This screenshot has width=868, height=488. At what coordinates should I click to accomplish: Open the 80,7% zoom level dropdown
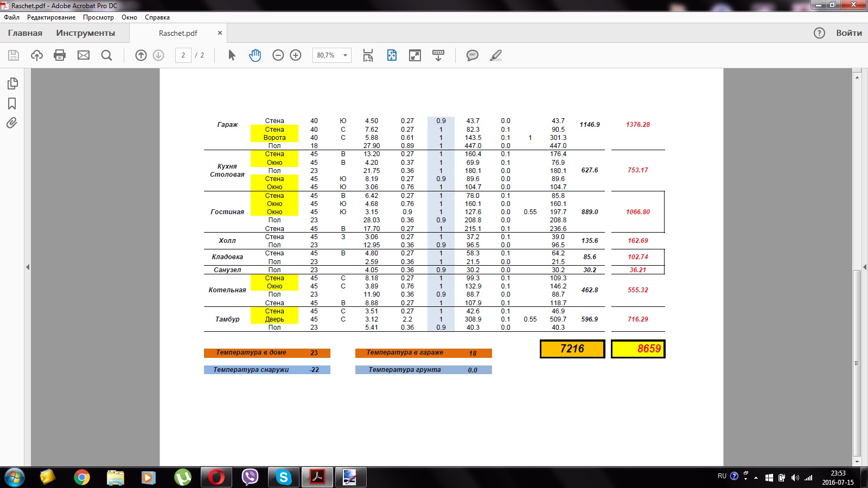coord(332,55)
